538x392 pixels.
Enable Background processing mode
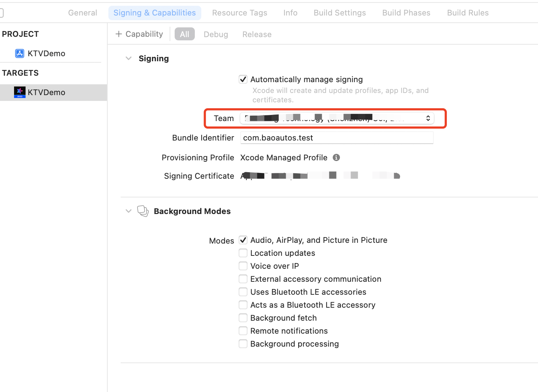[x=243, y=344]
